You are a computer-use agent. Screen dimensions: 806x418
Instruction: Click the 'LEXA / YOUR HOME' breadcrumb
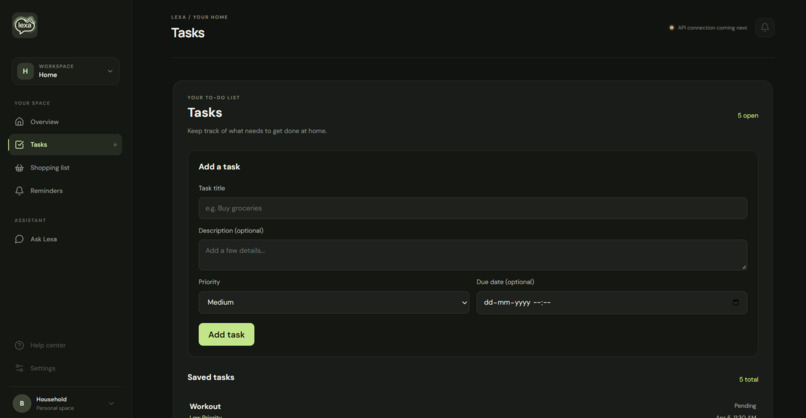click(199, 17)
